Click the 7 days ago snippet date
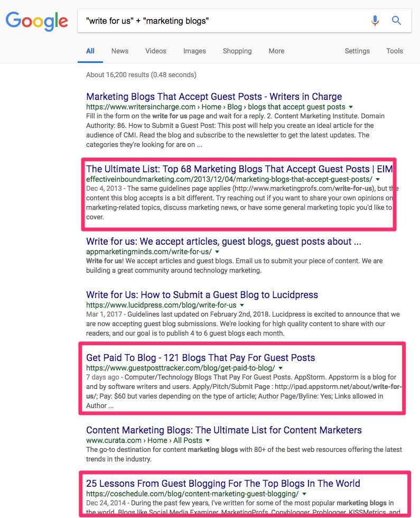420x518 pixels. coord(102,377)
